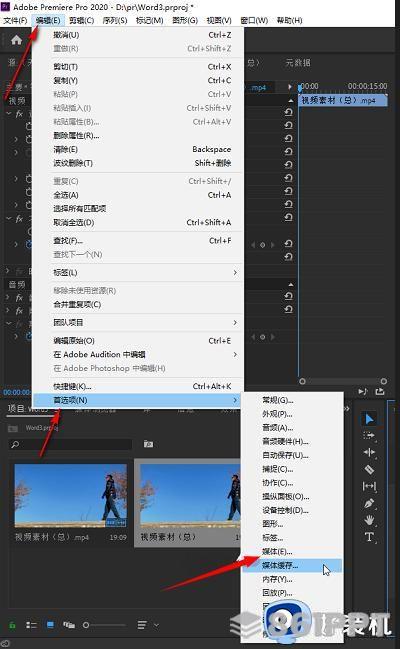Image resolution: width=400 pixels, height=649 pixels.
Task: Open the 文件(F) menu
Action: point(15,20)
